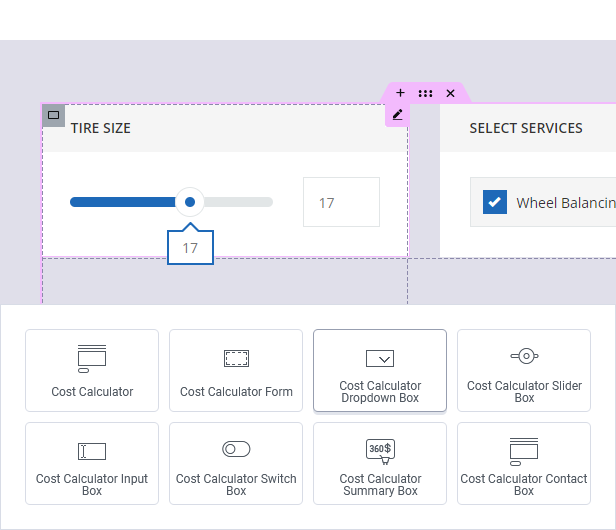Choose the Cost Calculator Slider Box widget
Viewport: 616px width, 530px height.
[524, 371]
